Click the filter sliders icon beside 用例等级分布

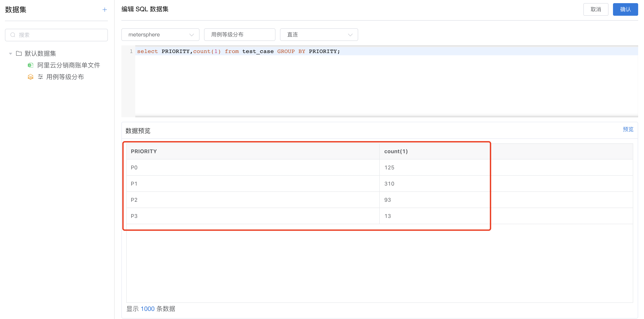click(x=40, y=77)
